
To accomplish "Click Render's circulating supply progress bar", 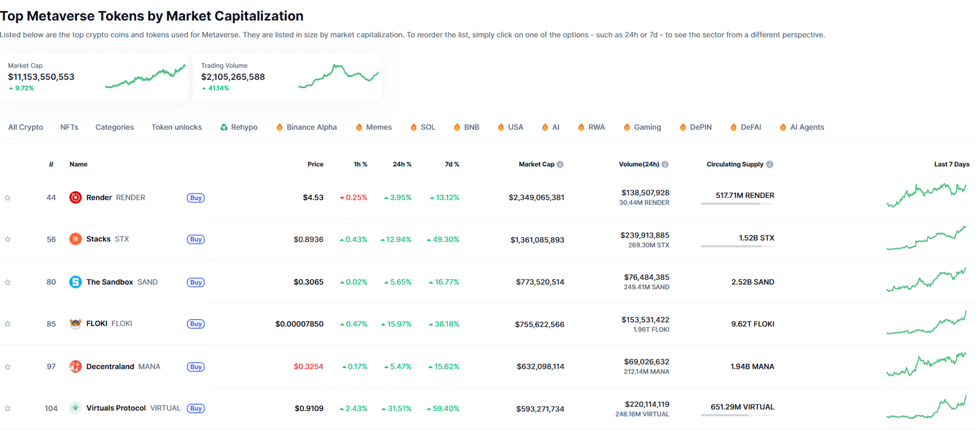I will click(737, 204).
